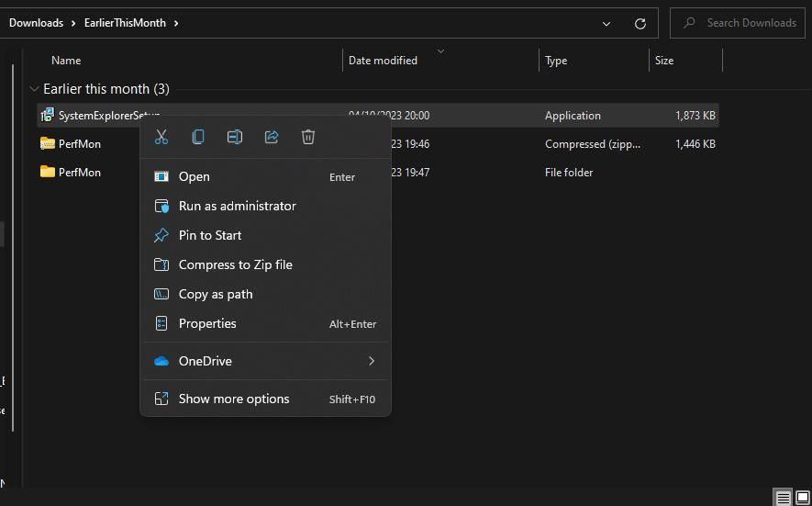The height and width of the screenshot is (506, 812).
Task: Sort by the Size column header
Action: pyautogui.click(x=664, y=61)
